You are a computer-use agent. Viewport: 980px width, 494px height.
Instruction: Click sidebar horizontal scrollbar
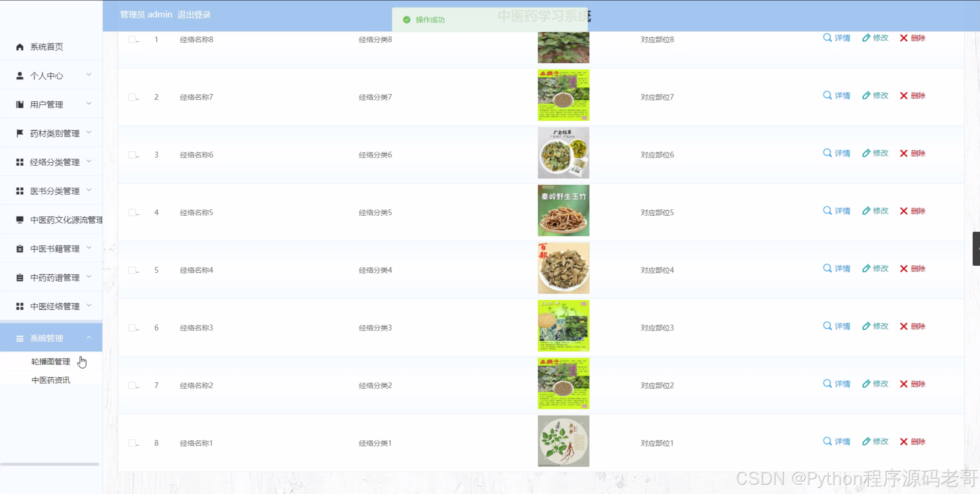tap(49, 464)
